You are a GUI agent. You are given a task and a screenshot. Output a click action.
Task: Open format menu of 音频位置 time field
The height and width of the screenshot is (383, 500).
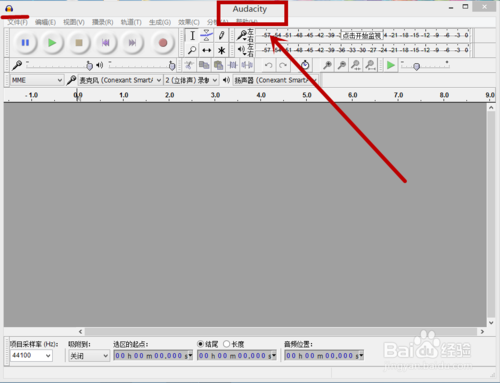(361, 356)
